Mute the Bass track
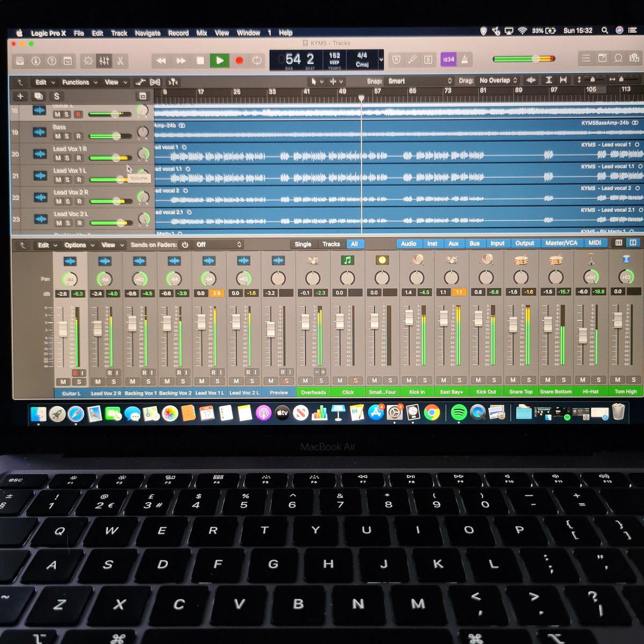 pos(57,136)
